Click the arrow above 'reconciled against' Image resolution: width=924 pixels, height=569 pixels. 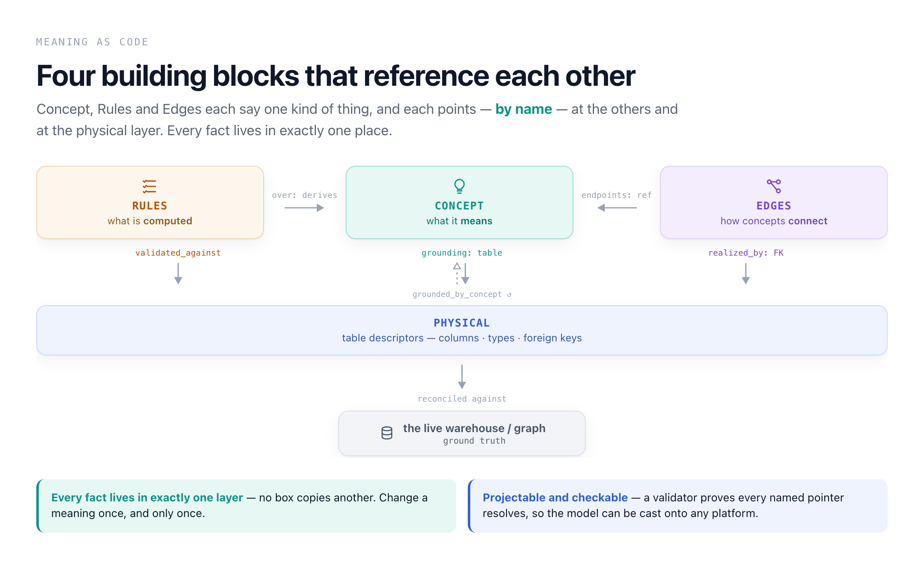pos(462,376)
